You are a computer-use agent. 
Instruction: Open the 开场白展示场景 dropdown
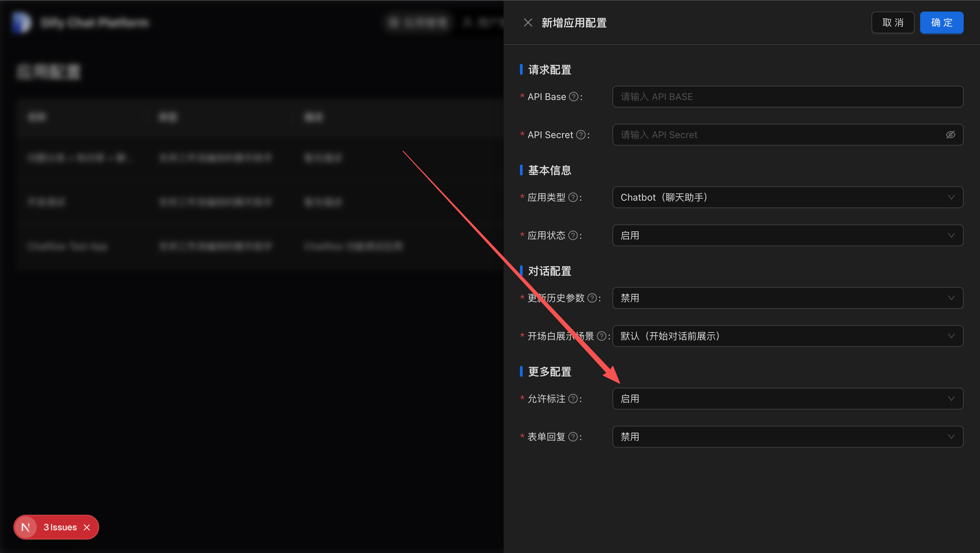[x=787, y=336]
